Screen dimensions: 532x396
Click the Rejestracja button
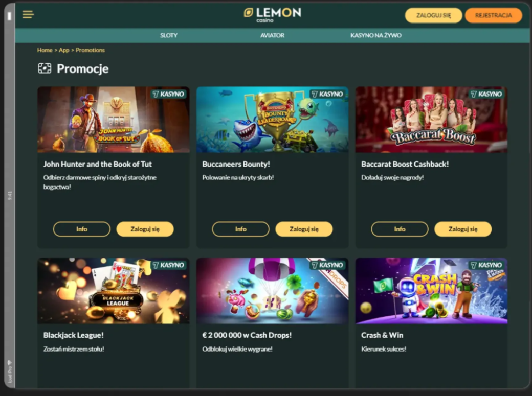pos(493,15)
